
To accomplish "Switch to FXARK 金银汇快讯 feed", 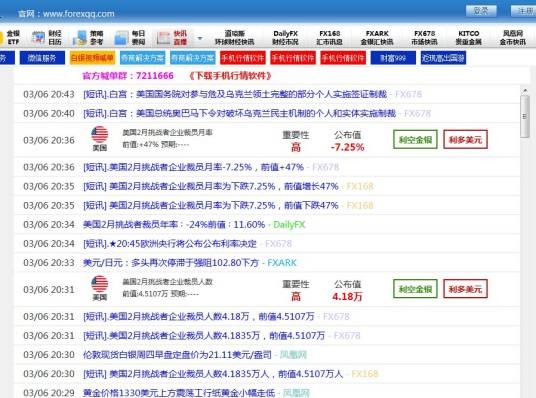I will click(x=377, y=38).
